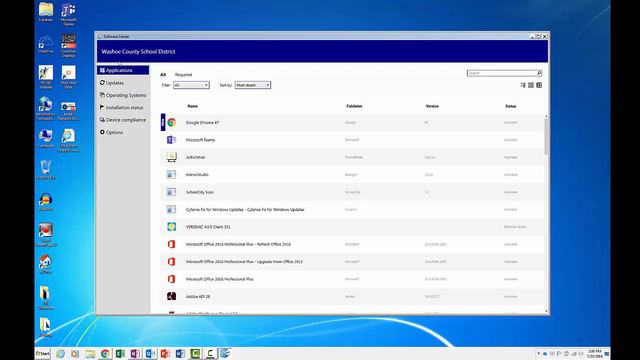This screenshot has width=640, height=360.
Task: Open the Software Center taskbar icon
Action: tap(225, 353)
